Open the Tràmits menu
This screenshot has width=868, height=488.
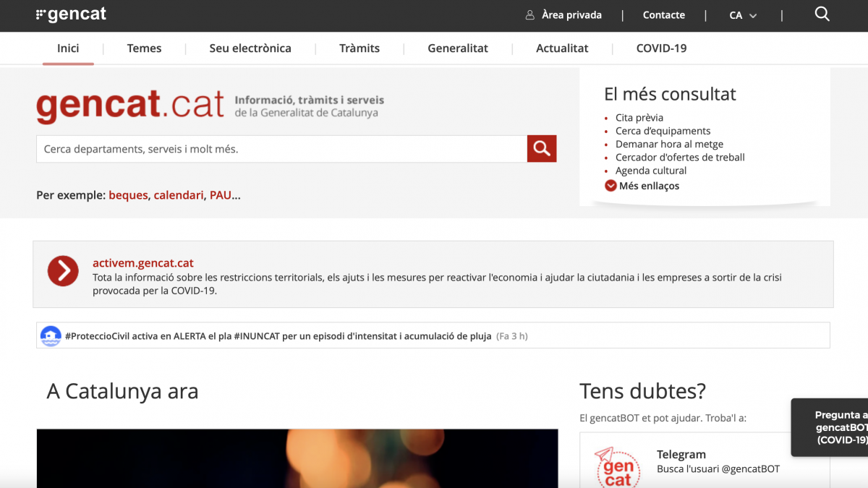359,48
